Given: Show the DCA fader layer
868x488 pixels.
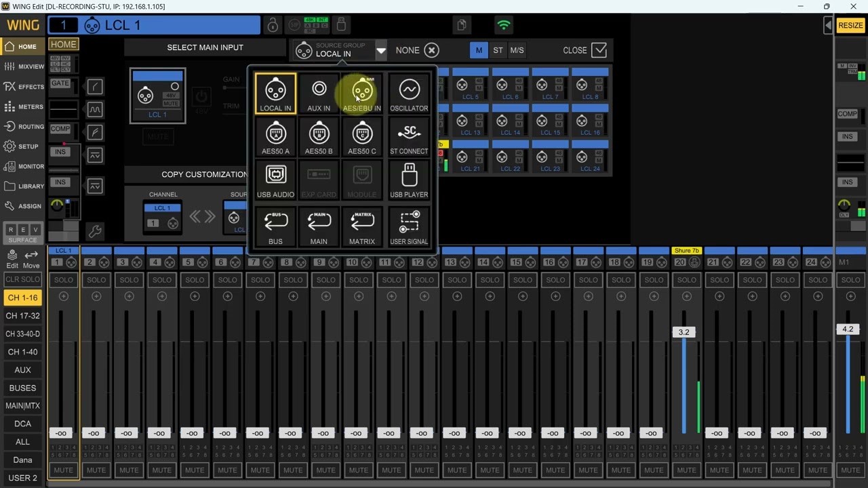Looking at the screenshot, I should click(x=22, y=424).
